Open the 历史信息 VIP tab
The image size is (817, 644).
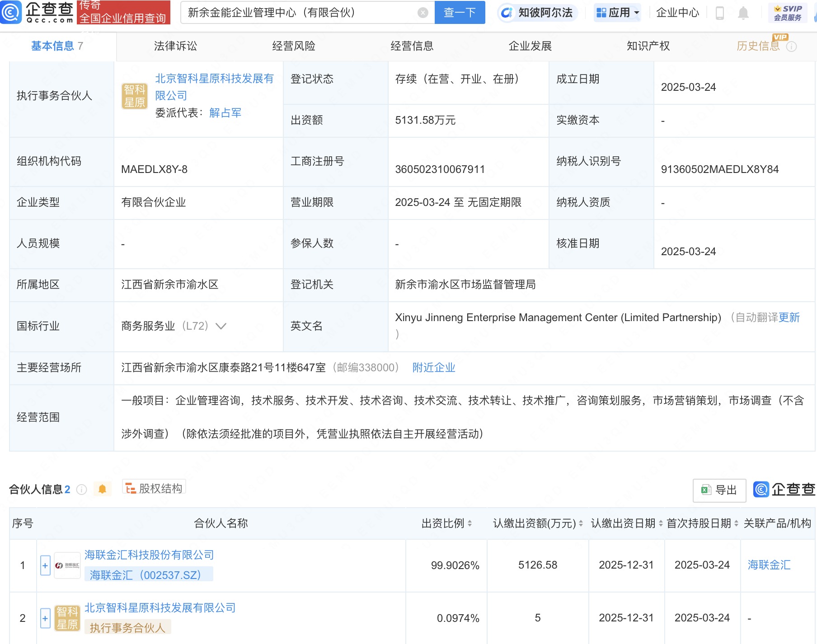click(758, 46)
